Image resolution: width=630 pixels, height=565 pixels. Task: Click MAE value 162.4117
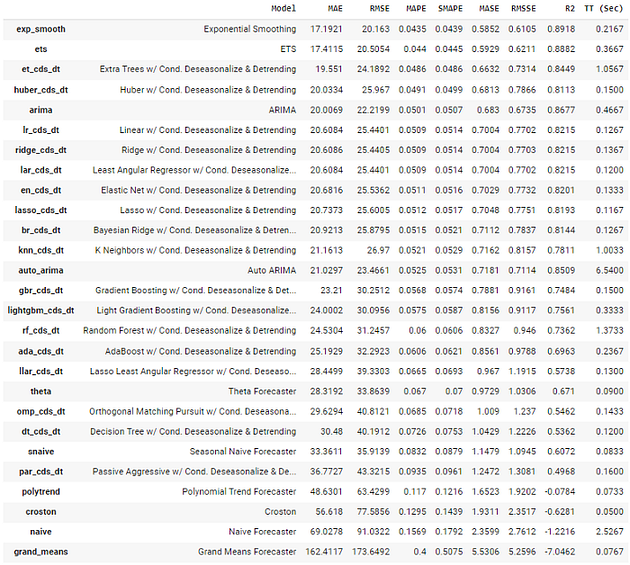324,552
